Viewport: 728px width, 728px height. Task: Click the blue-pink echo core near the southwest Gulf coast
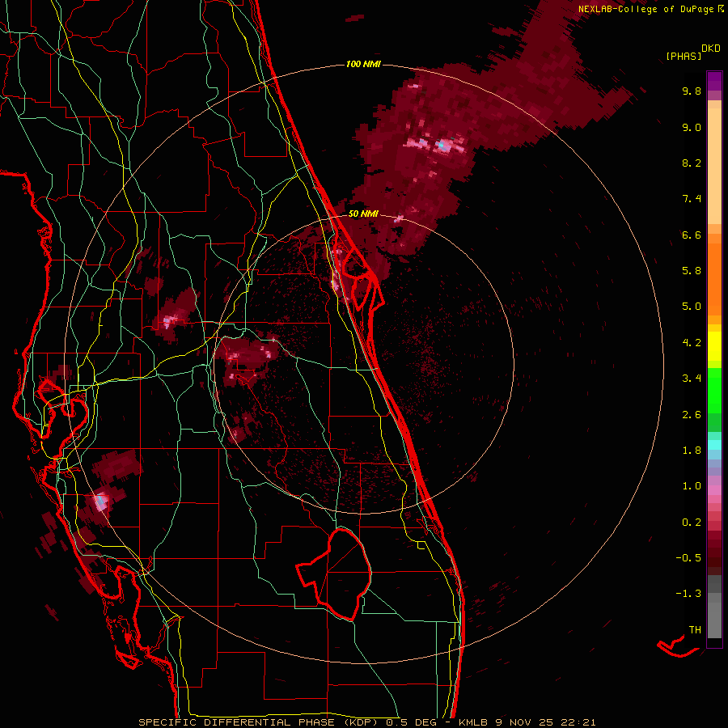tap(99, 501)
